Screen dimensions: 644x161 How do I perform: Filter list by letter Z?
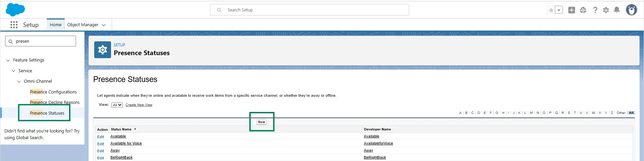coord(612,113)
